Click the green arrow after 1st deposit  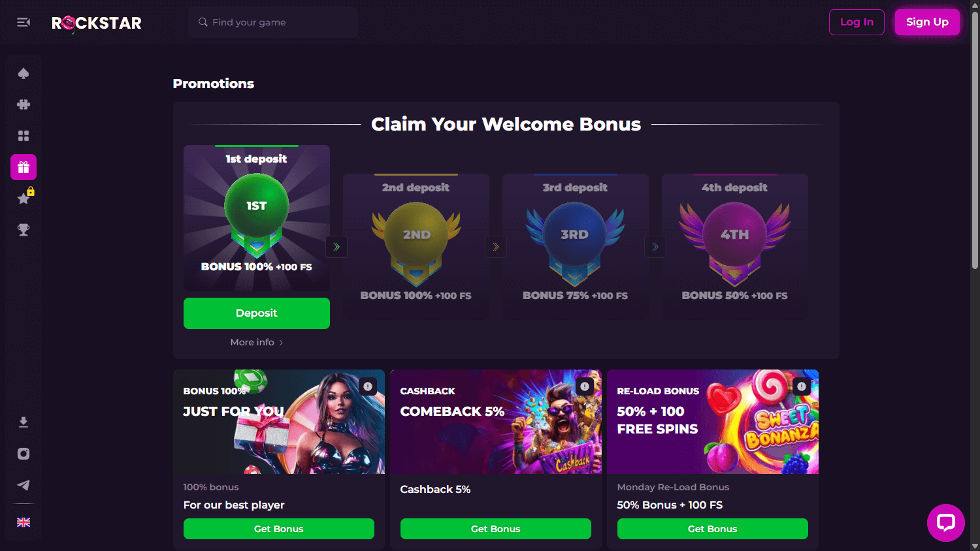click(336, 247)
